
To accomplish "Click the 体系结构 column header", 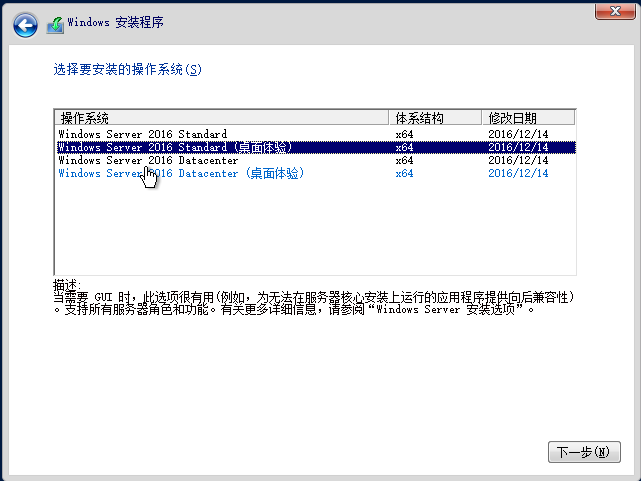I will 434,117.
